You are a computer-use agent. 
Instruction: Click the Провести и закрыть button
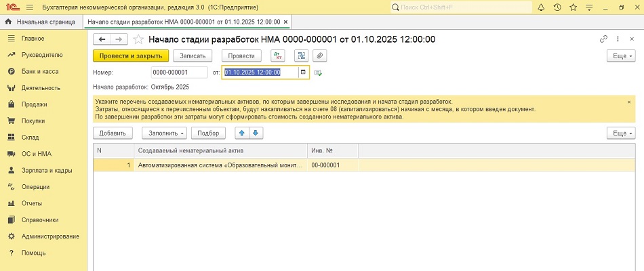pyautogui.click(x=129, y=56)
